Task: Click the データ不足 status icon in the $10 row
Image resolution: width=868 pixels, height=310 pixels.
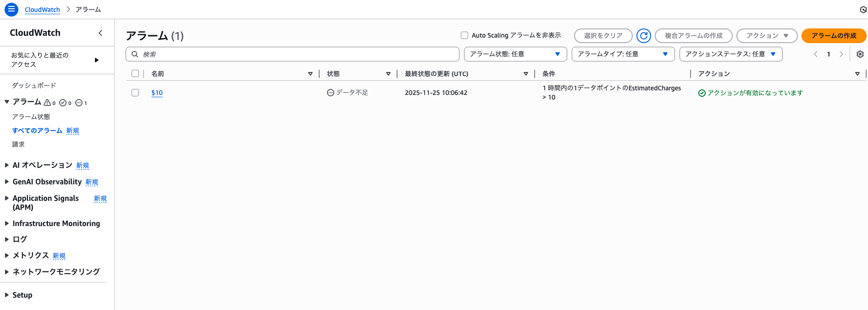Action: tap(331, 93)
